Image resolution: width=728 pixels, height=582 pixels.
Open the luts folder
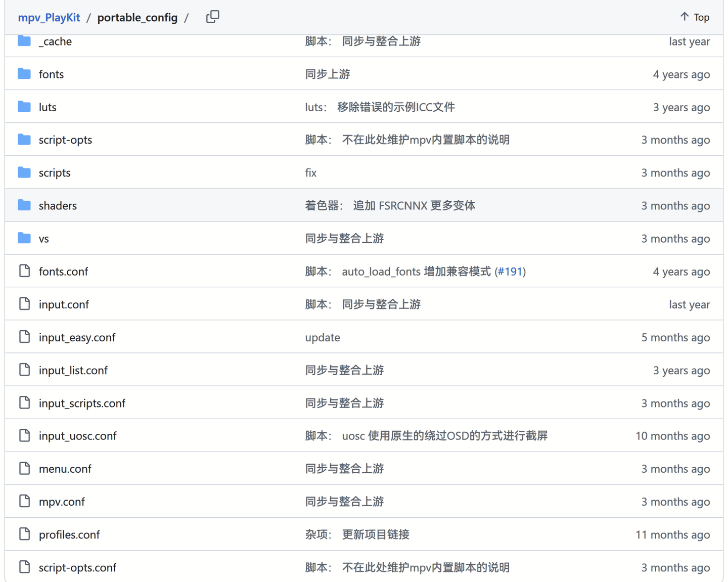coord(48,107)
